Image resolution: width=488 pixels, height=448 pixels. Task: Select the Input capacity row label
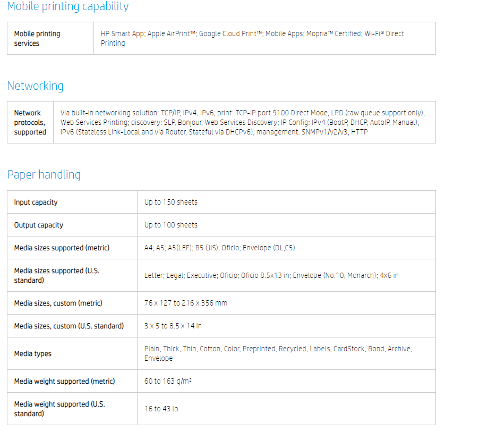tap(36, 202)
